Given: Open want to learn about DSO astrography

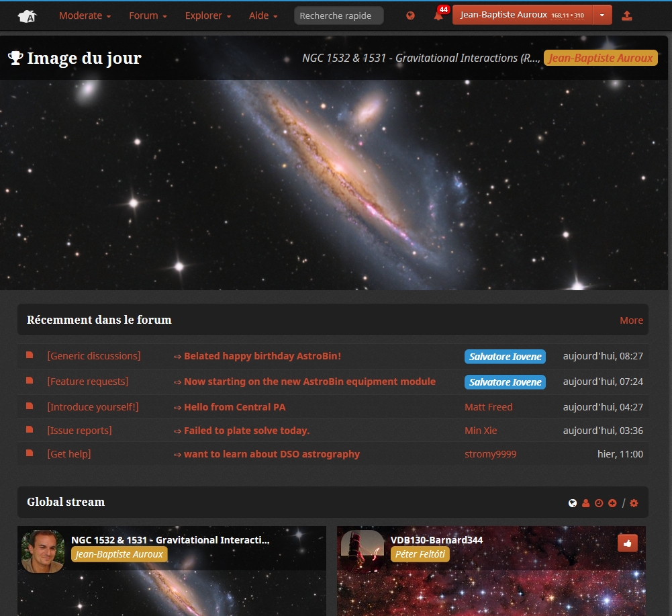Looking at the screenshot, I should 272,454.
